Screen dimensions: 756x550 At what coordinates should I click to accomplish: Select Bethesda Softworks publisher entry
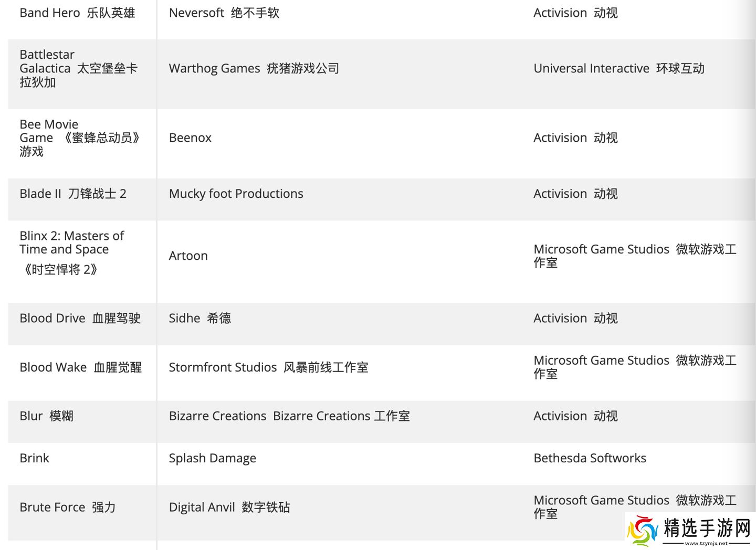tap(590, 458)
